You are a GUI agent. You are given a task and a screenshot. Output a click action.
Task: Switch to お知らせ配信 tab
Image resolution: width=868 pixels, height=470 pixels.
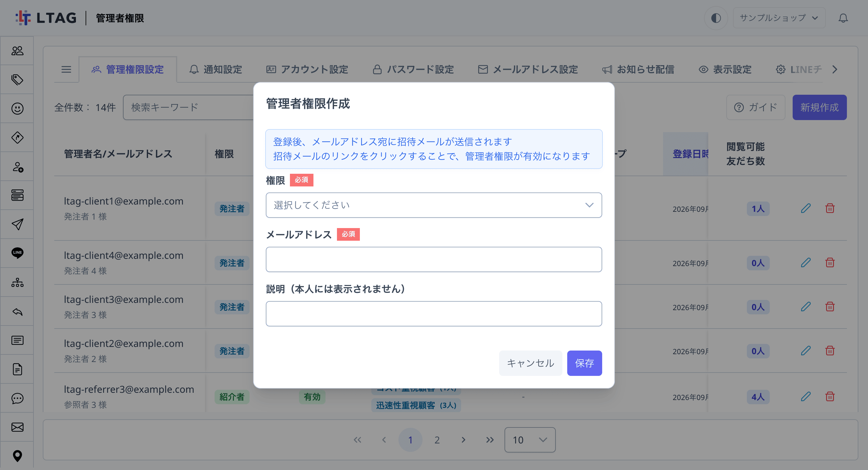click(x=638, y=69)
